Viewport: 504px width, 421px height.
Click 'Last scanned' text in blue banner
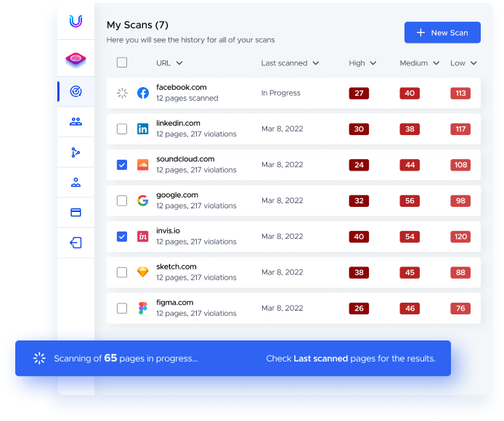320,359
